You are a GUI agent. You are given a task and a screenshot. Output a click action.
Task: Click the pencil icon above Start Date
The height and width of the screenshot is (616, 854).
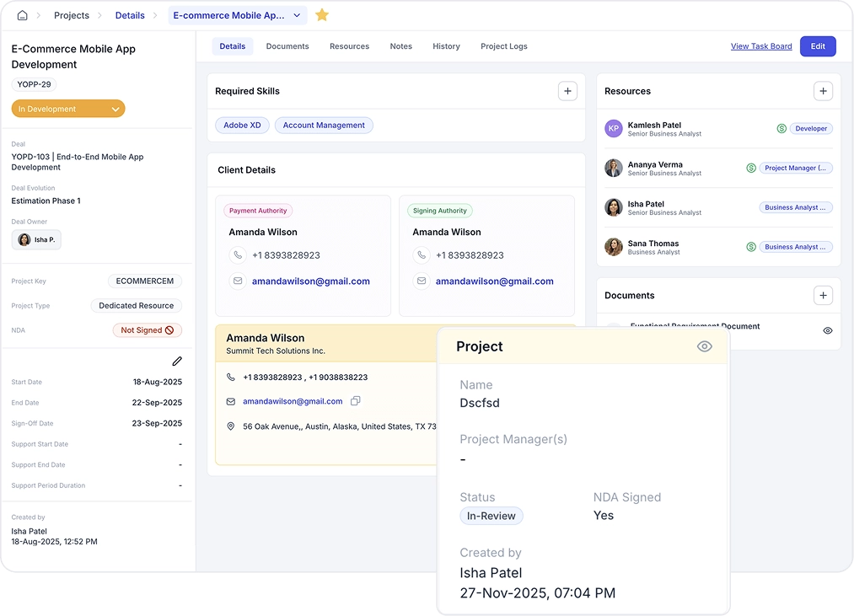[177, 362]
